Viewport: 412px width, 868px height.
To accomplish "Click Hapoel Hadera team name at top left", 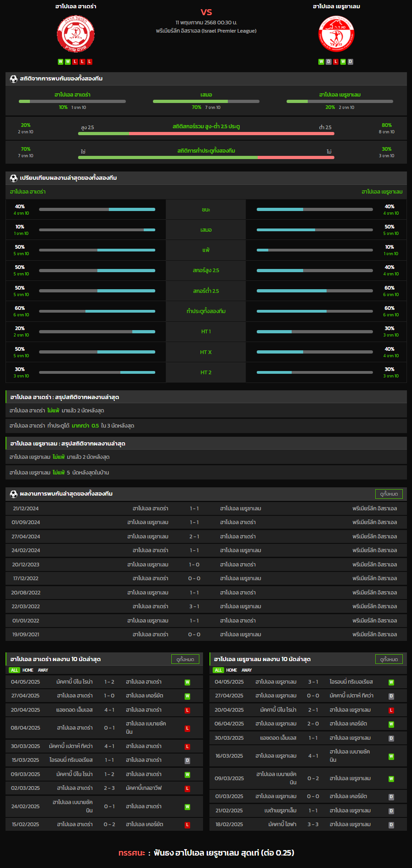I will coord(76,6).
